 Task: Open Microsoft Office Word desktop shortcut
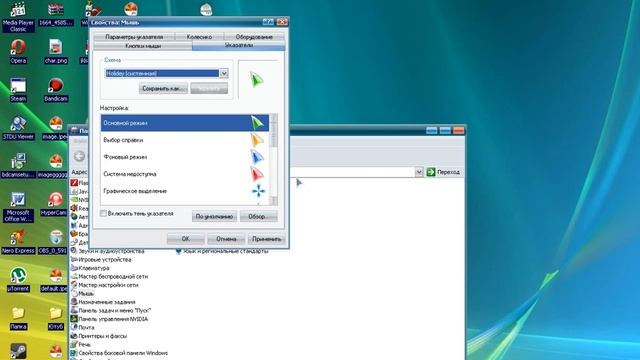(x=18, y=207)
